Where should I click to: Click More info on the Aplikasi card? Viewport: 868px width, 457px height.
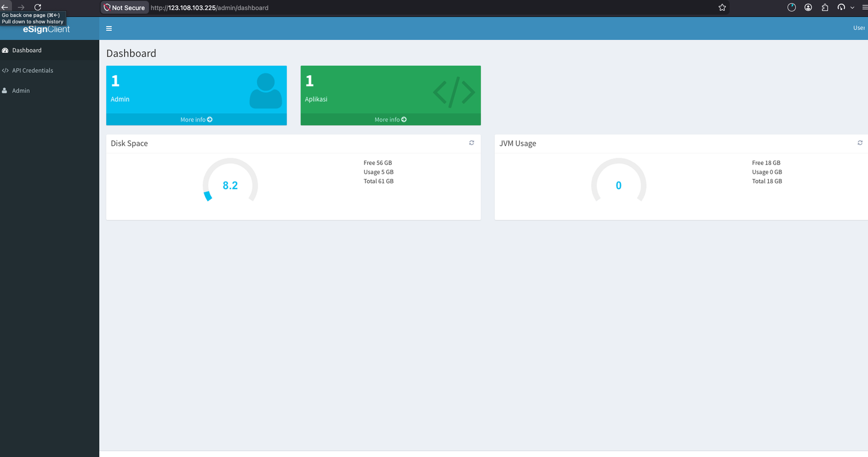pyautogui.click(x=391, y=119)
